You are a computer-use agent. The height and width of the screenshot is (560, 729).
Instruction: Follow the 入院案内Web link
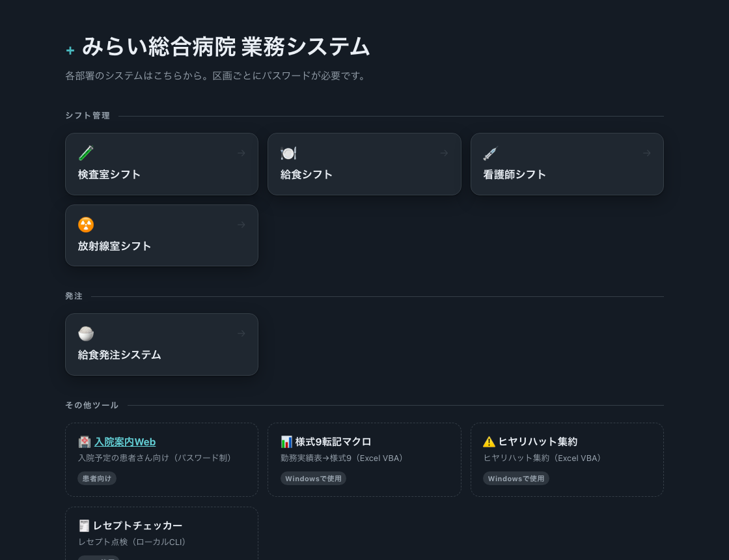(125, 442)
